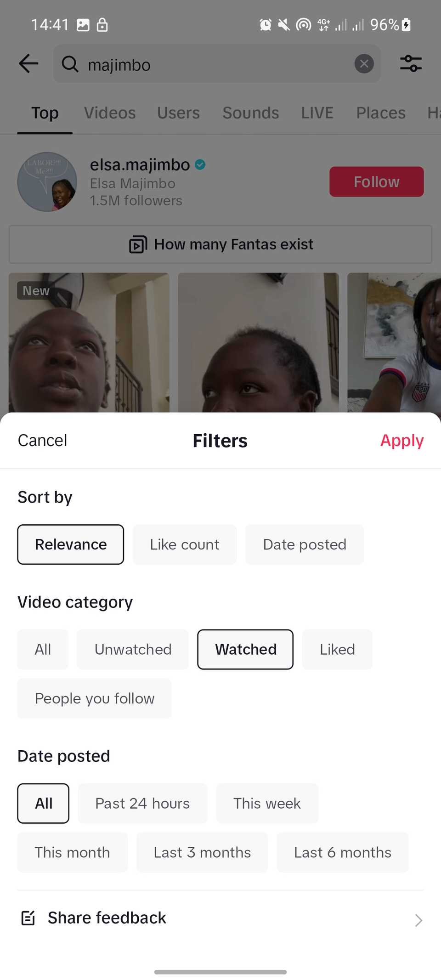Filter videos from Last 6 months

(342, 852)
